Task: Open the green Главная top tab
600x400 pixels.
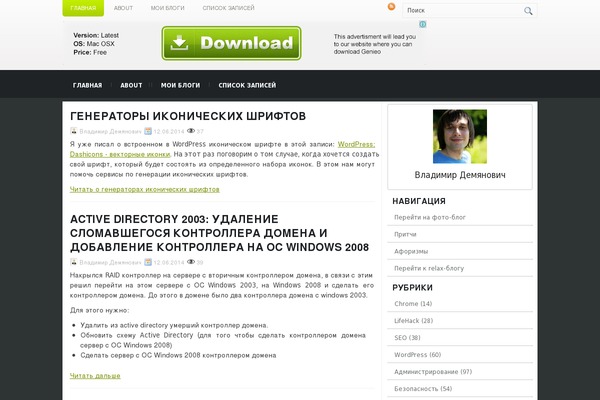Action: [83, 8]
